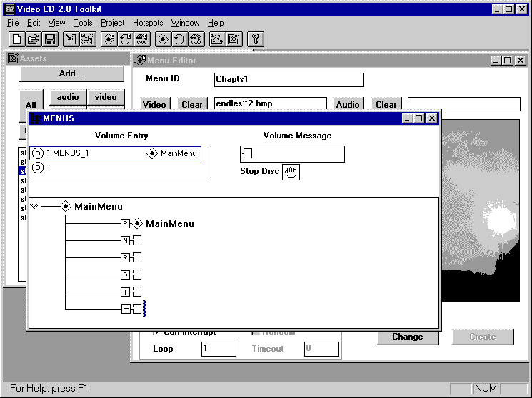Click the Video button in Menu Editor
This screenshot has height=398, width=532.
click(x=154, y=104)
